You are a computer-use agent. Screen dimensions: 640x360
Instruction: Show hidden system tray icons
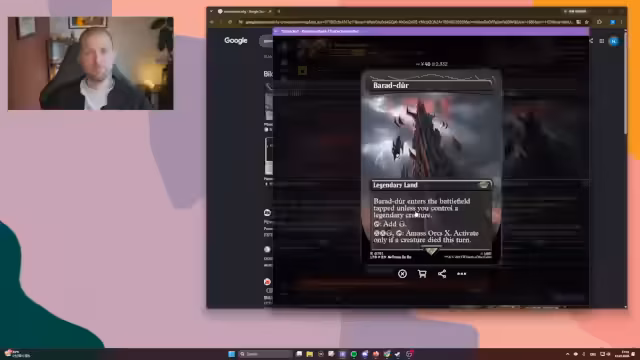(x=567, y=354)
